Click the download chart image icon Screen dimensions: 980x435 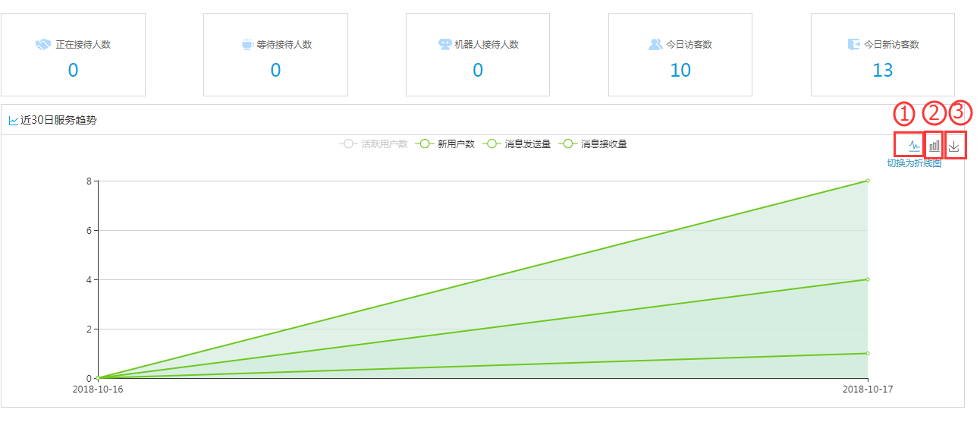click(x=954, y=146)
